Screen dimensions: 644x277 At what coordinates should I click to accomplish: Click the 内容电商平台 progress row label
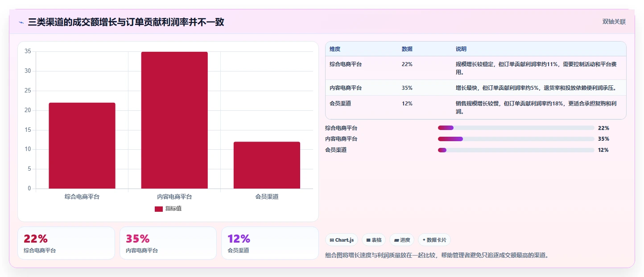coord(341,139)
